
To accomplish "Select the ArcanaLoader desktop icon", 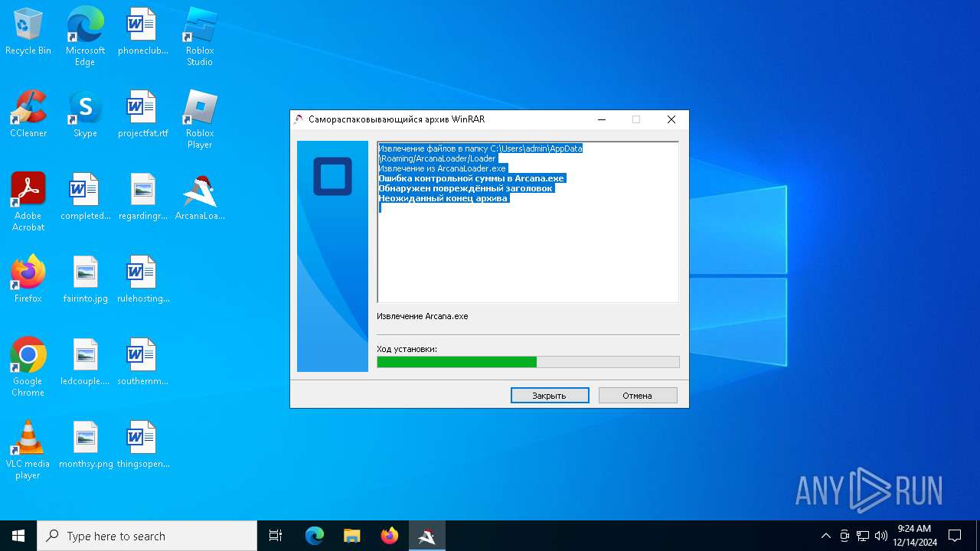I will tap(200, 196).
